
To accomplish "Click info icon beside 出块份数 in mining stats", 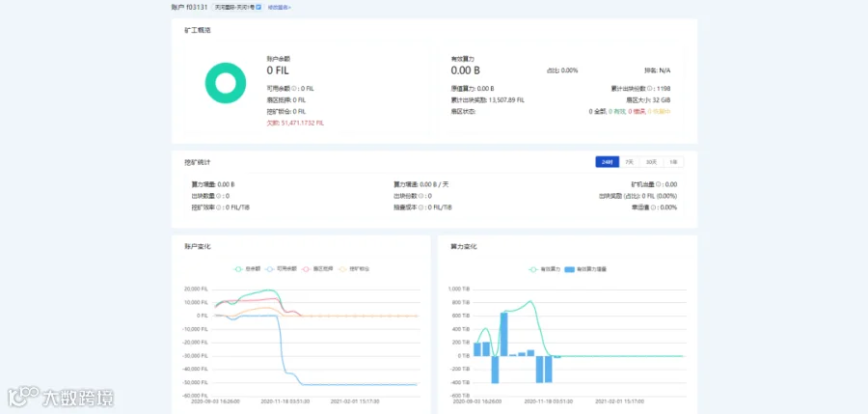I will [x=422, y=196].
